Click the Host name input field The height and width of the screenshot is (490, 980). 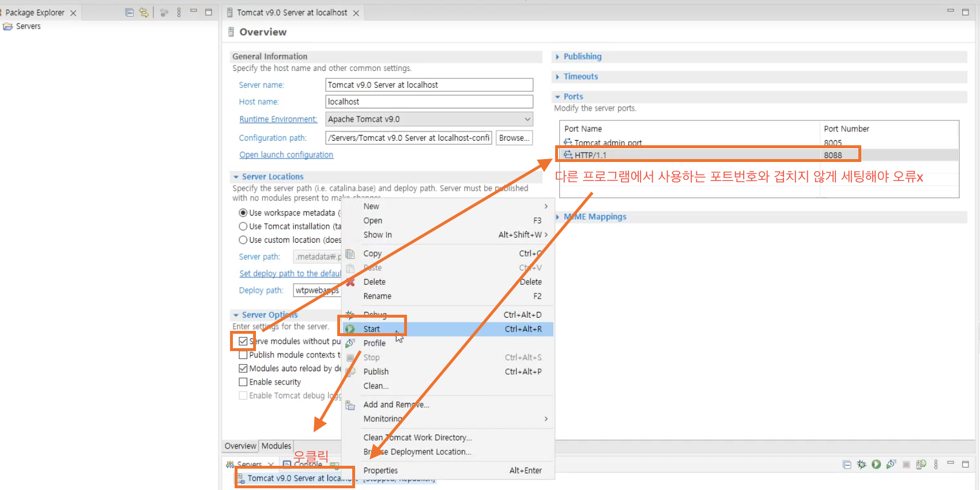click(x=429, y=101)
